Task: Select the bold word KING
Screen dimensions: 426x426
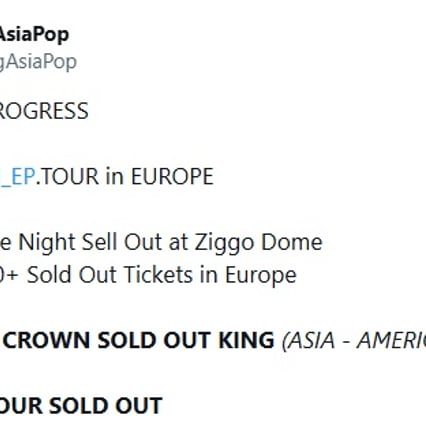Action: click(x=246, y=340)
